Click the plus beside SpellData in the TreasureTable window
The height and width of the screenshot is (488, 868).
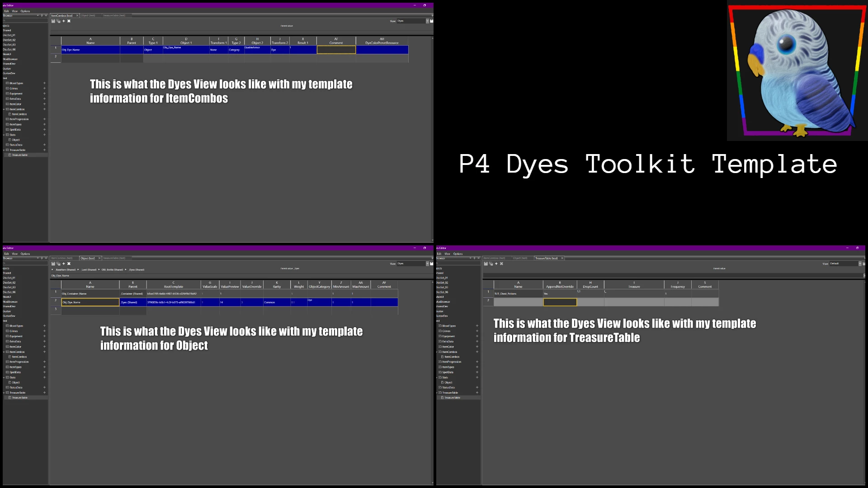coord(477,372)
